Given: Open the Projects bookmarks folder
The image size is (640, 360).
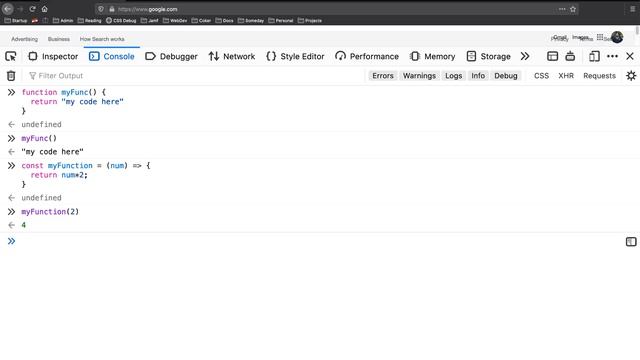Looking at the screenshot, I should (310, 20).
